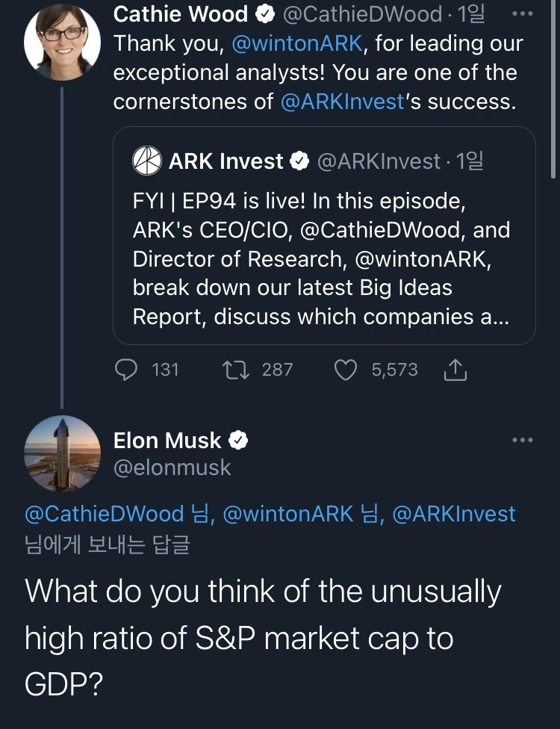560x729 pixels.
Task: Click ARK Invest logo icon in quoted tweet
Action: (147, 161)
